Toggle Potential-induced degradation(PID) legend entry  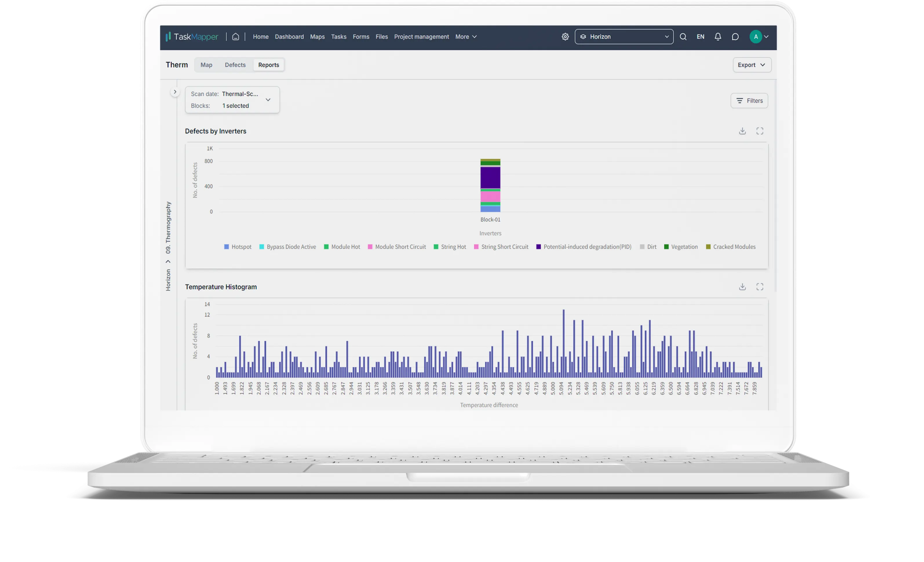(587, 247)
